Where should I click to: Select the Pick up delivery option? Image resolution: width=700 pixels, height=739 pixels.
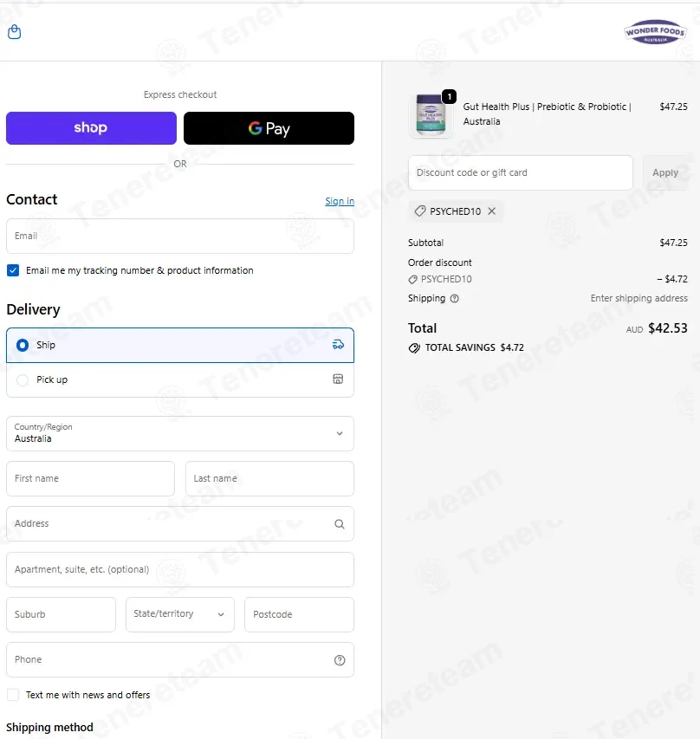click(x=180, y=379)
